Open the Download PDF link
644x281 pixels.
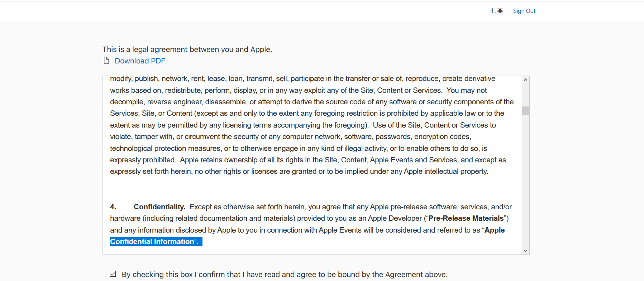[x=140, y=61]
